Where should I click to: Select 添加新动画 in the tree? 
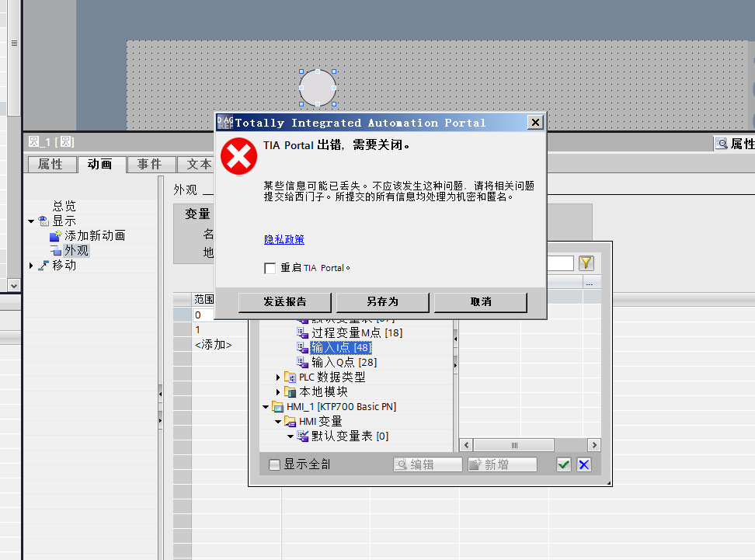coord(95,236)
